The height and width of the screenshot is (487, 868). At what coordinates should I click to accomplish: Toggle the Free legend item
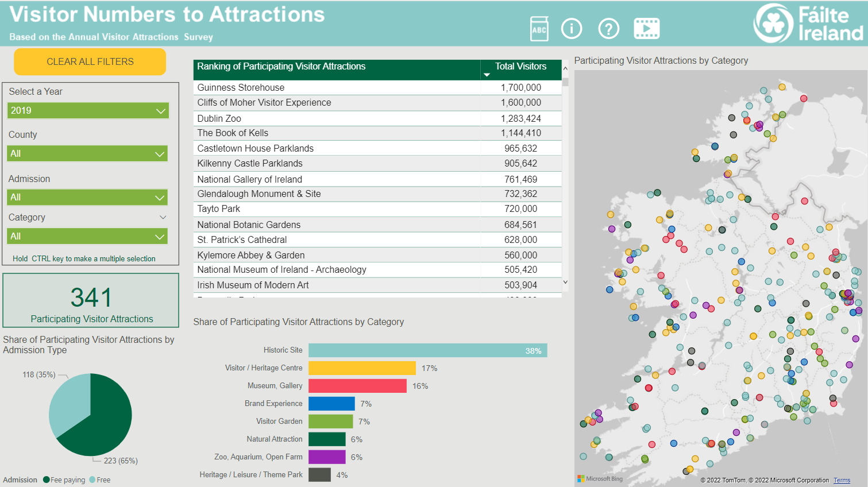pos(100,480)
